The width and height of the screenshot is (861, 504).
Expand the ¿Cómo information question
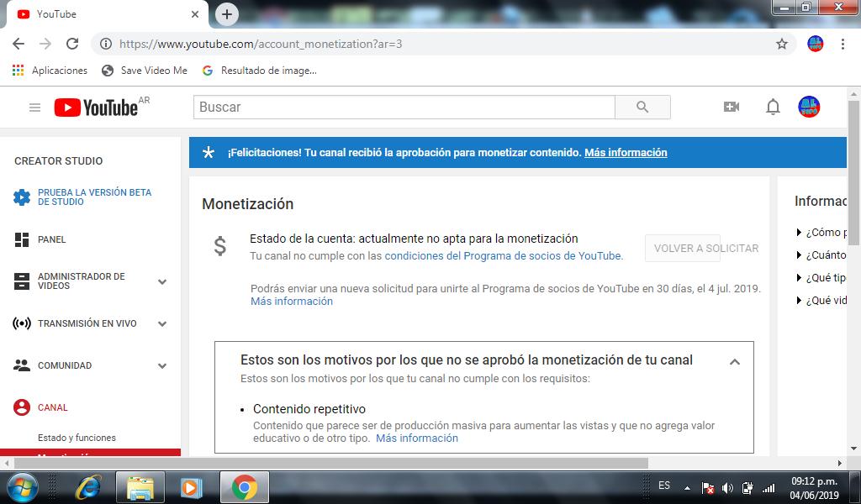821,233
